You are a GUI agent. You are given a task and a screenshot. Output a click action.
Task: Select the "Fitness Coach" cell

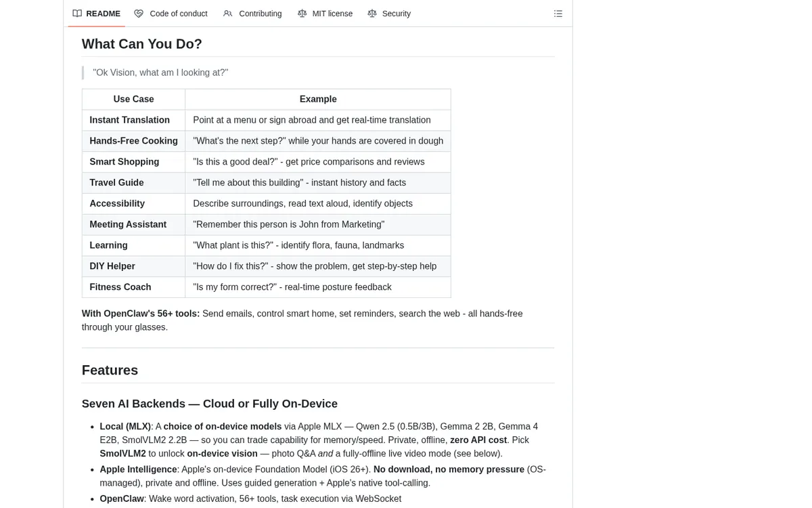tap(133, 287)
